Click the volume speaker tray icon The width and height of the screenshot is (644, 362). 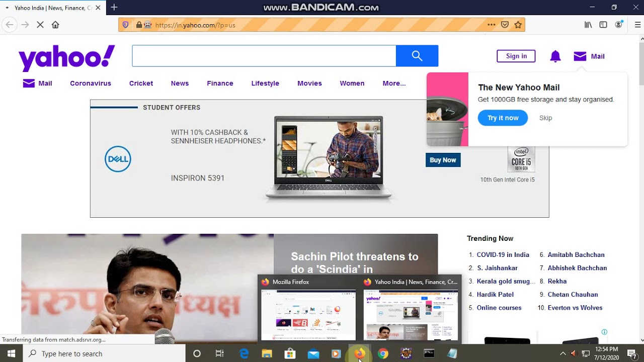pyautogui.click(x=574, y=353)
